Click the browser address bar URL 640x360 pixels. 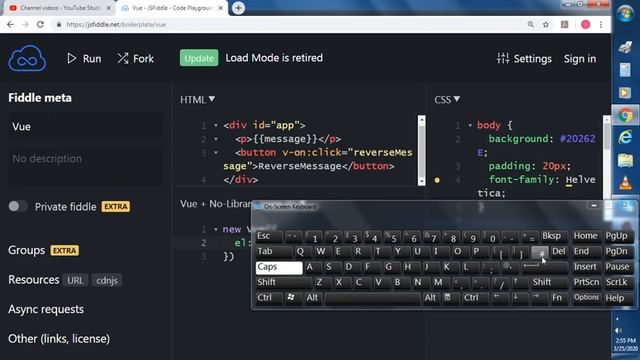coord(116,24)
